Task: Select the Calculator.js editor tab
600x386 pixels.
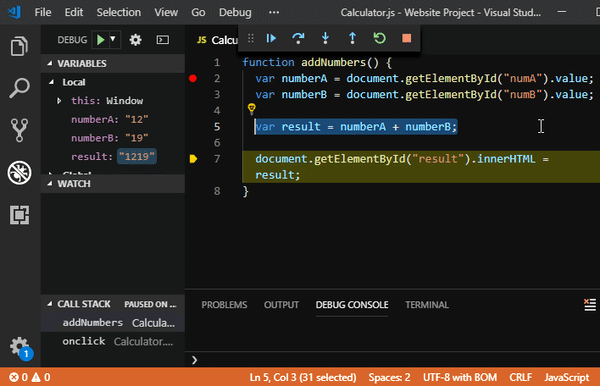Action: coord(217,40)
